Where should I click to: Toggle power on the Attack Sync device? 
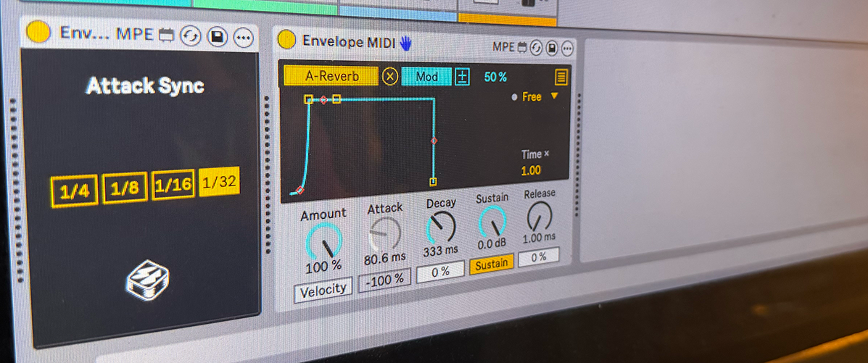[x=38, y=31]
